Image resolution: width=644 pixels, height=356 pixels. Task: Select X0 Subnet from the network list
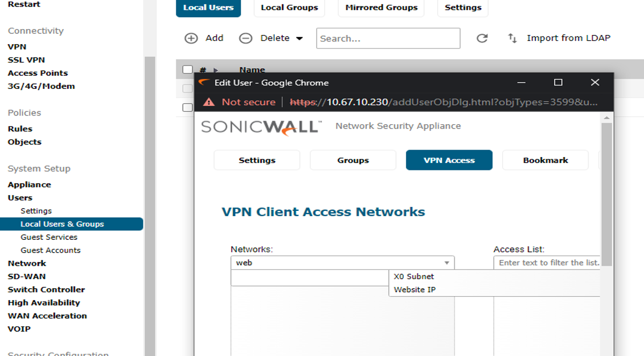(414, 276)
